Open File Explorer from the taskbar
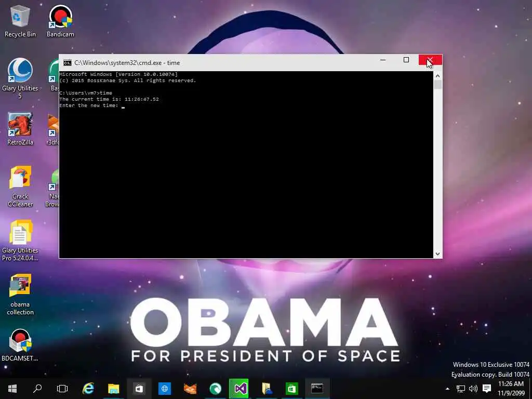The width and height of the screenshot is (532, 399). point(114,389)
